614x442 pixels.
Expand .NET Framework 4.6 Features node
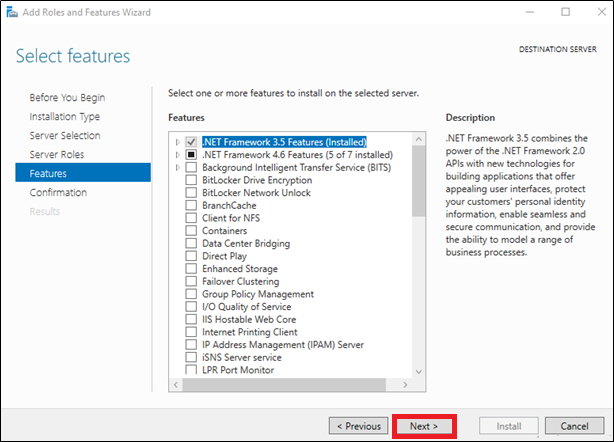178,155
